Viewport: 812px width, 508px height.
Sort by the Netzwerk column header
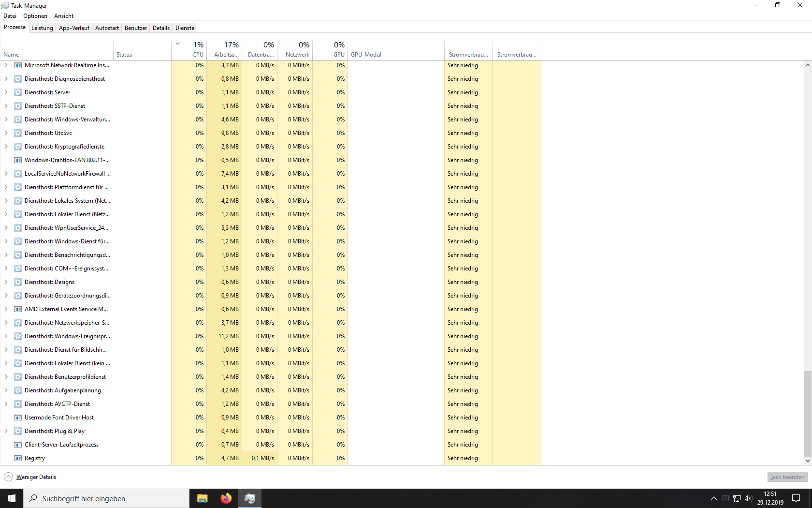point(295,50)
